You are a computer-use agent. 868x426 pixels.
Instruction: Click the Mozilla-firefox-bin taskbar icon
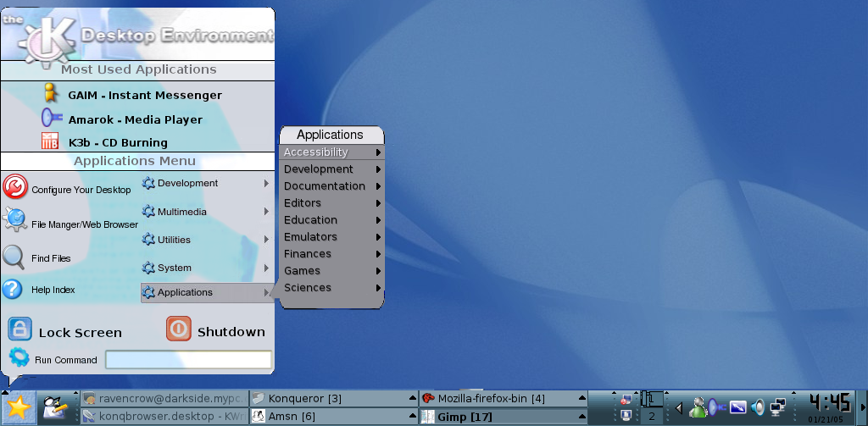pyautogui.click(x=428, y=398)
